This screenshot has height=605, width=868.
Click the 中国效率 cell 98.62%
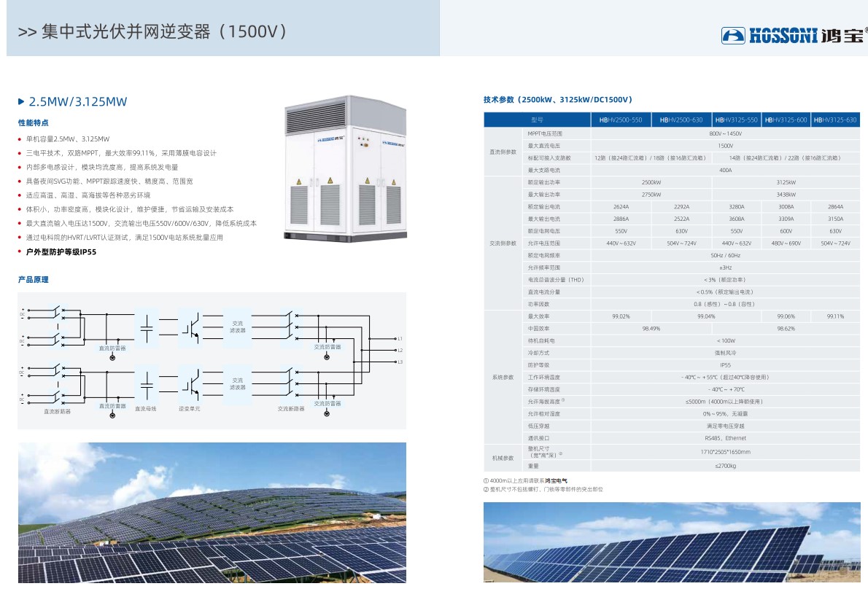[786, 329]
